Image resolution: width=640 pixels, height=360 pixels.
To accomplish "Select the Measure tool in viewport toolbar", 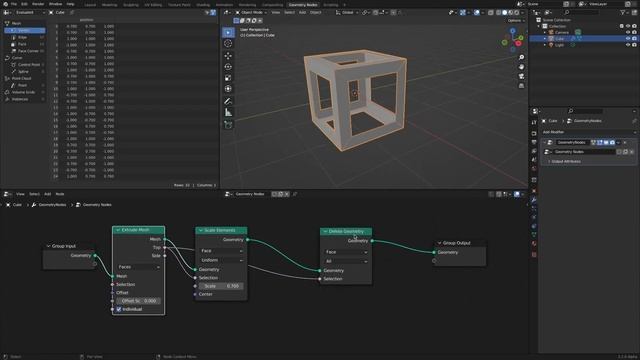I will [x=228, y=112].
